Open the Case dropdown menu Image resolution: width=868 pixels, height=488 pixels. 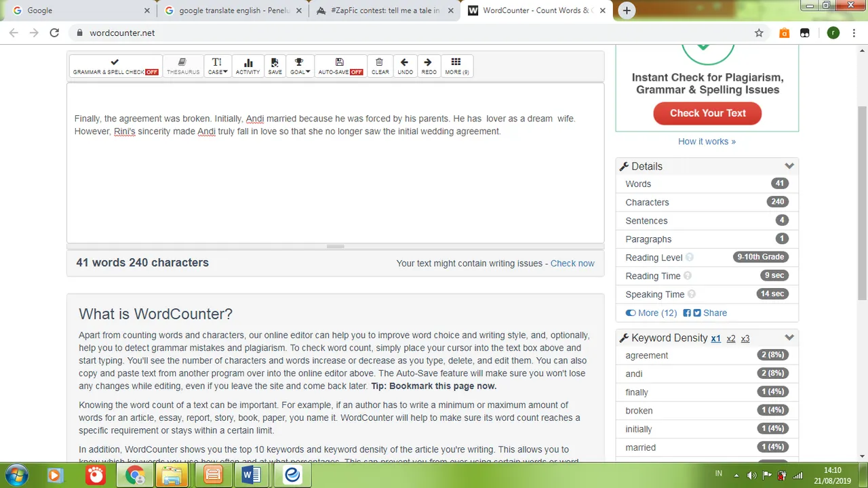(217, 66)
